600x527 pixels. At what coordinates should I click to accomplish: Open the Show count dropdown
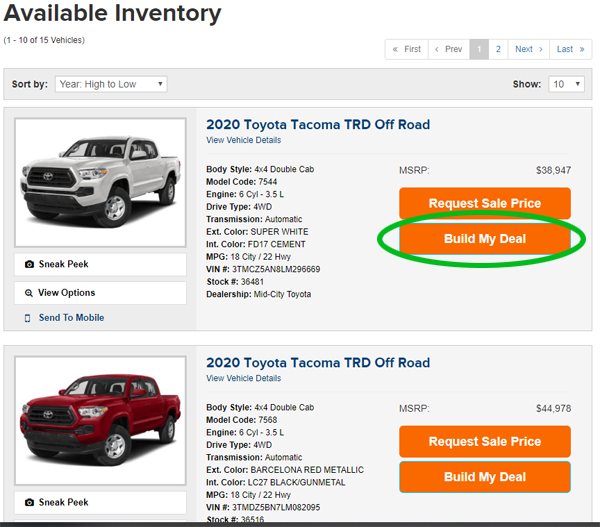(x=566, y=84)
